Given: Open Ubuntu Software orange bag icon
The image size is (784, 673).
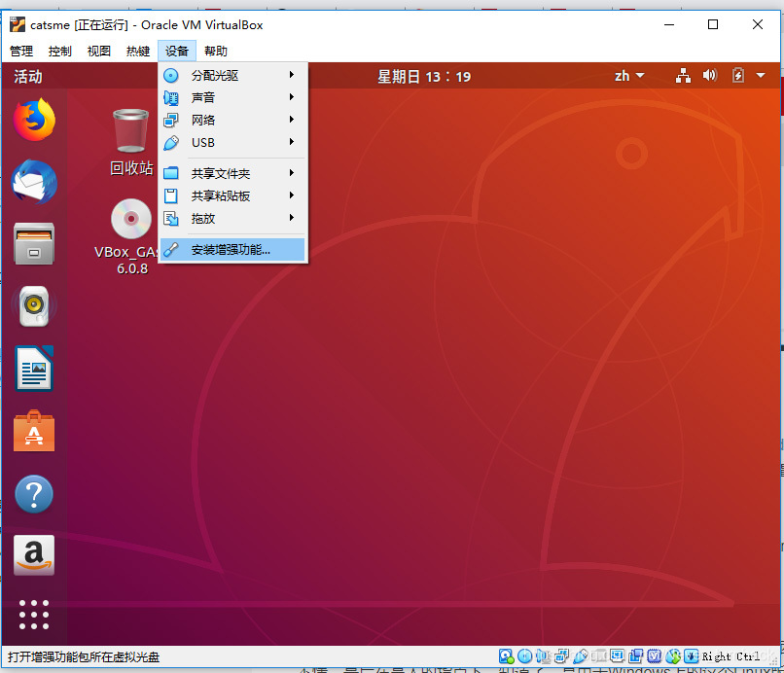Looking at the screenshot, I should (x=34, y=431).
